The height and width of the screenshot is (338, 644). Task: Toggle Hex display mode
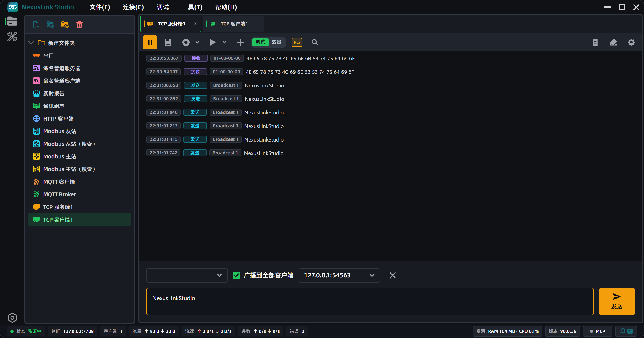[297, 42]
